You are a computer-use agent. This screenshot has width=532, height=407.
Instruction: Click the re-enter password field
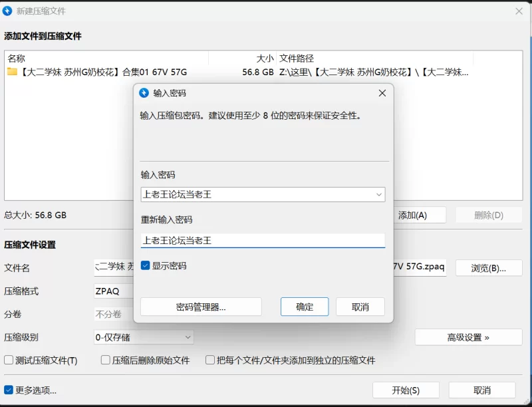pyautogui.click(x=263, y=241)
